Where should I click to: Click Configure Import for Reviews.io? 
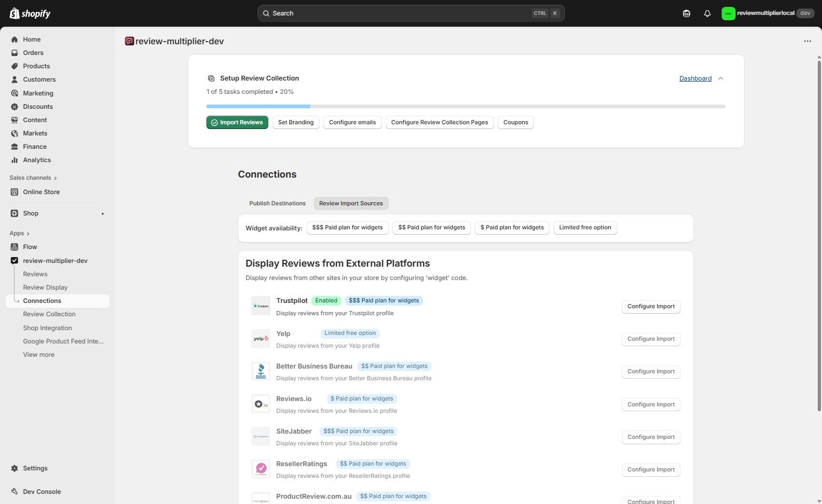[x=651, y=405]
